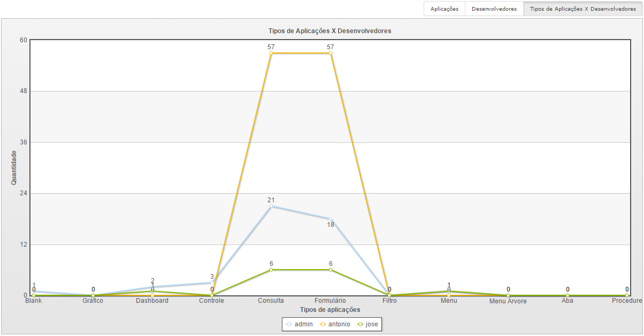Viewport: 644px width, 336px height.
Task: Click the chart title above the plot
Action: pyautogui.click(x=330, y=30)
